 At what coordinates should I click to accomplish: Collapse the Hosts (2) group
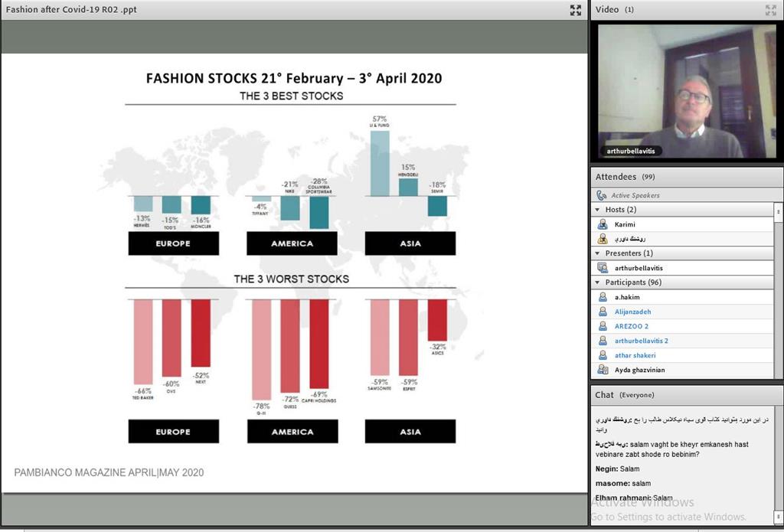(597, 210)
